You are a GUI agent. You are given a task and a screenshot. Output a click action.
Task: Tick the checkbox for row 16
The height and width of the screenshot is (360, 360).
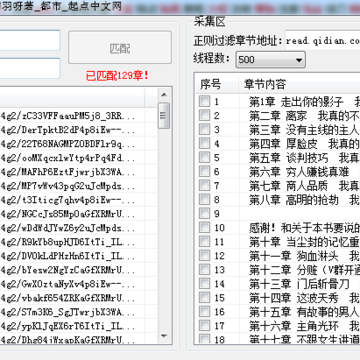pos(204,312)
